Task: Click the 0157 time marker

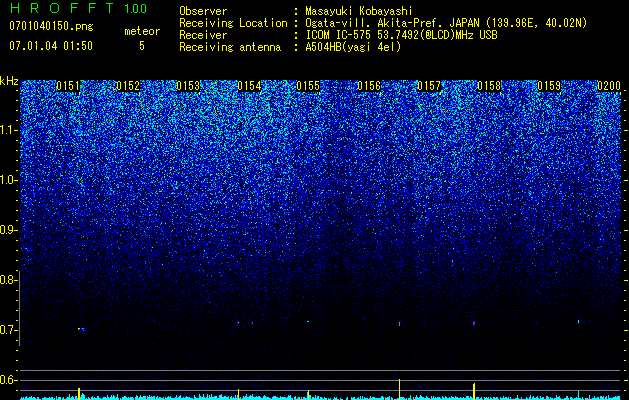Action: pyautogui.click(x=429, y=86)
